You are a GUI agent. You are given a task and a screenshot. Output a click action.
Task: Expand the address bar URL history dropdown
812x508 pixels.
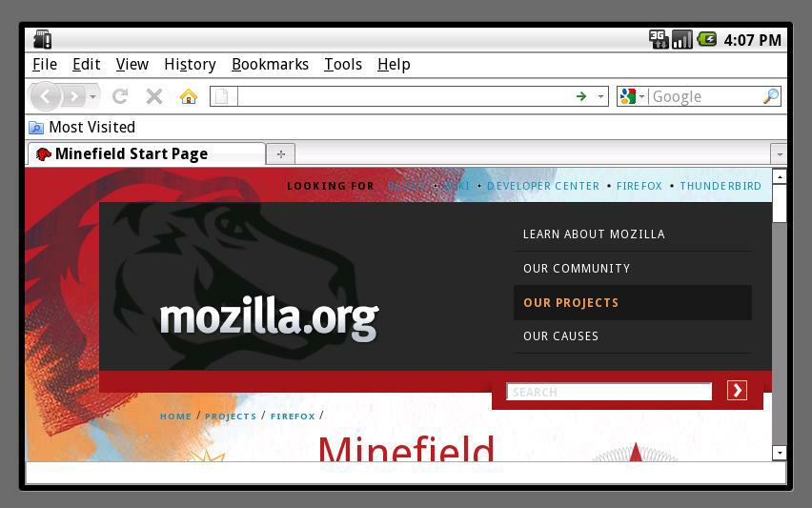(x=600, y=96)
